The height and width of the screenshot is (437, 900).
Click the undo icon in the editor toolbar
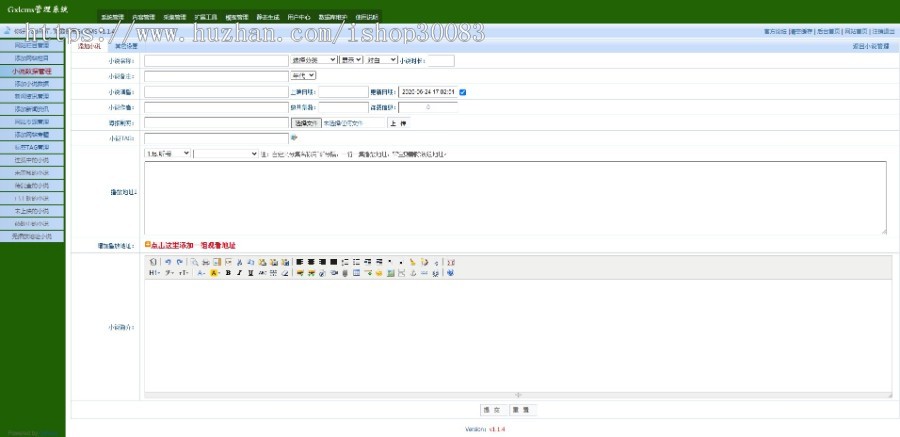click(168, 261)
